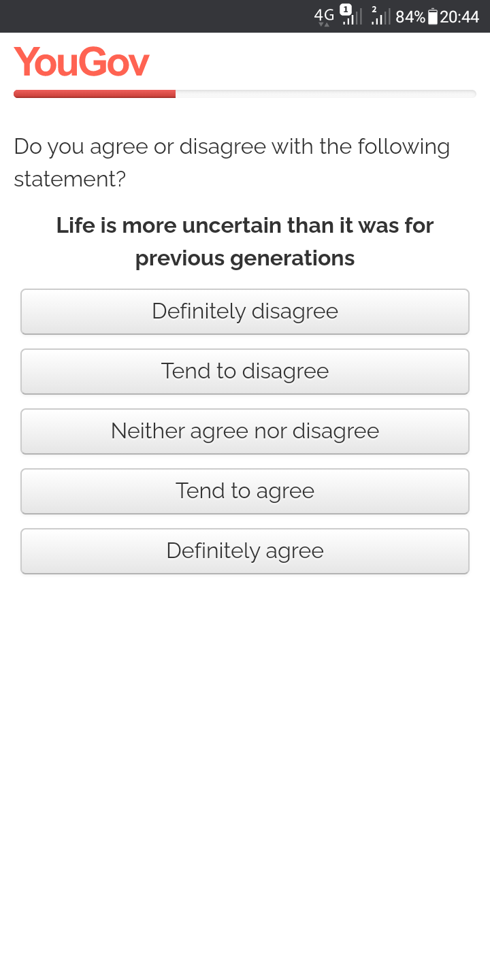This screenshot has height=980, width=490.
Task: Pick Neither agree nor disagree option
Action: point(245,431)
